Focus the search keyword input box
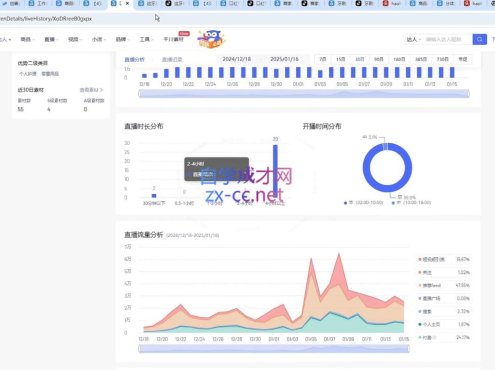This screenshot has height=370, width=495. coord(447,39)
